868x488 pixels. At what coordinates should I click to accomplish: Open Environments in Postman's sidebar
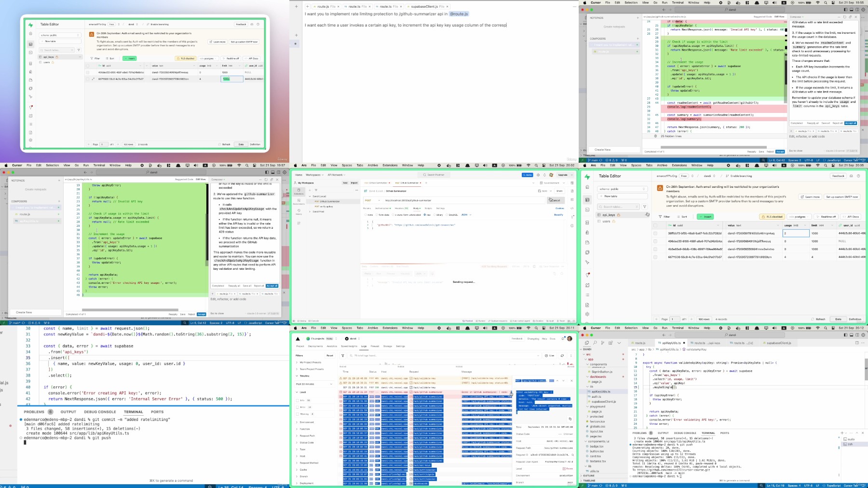pyautogui.click(x=299, y=202)
